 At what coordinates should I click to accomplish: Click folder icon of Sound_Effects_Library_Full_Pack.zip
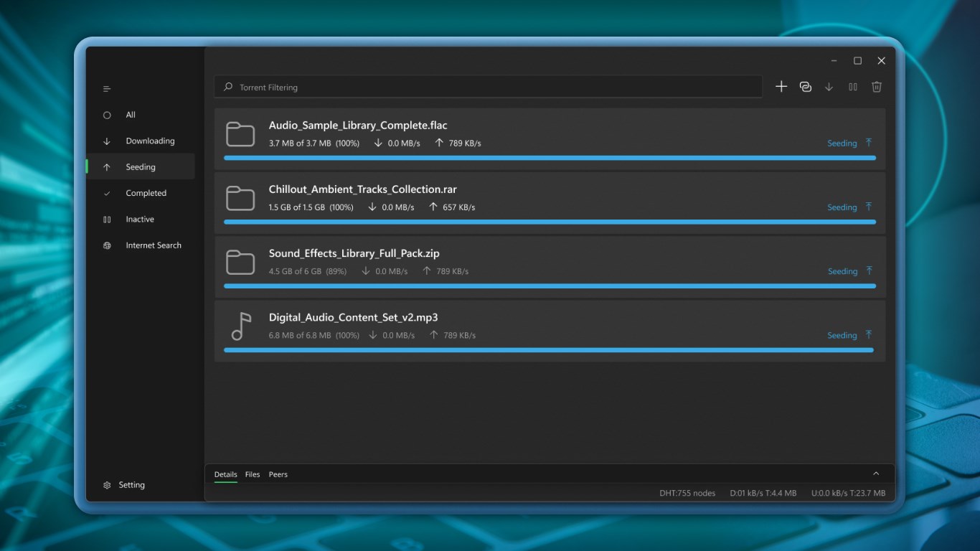[x=240, y=263]
